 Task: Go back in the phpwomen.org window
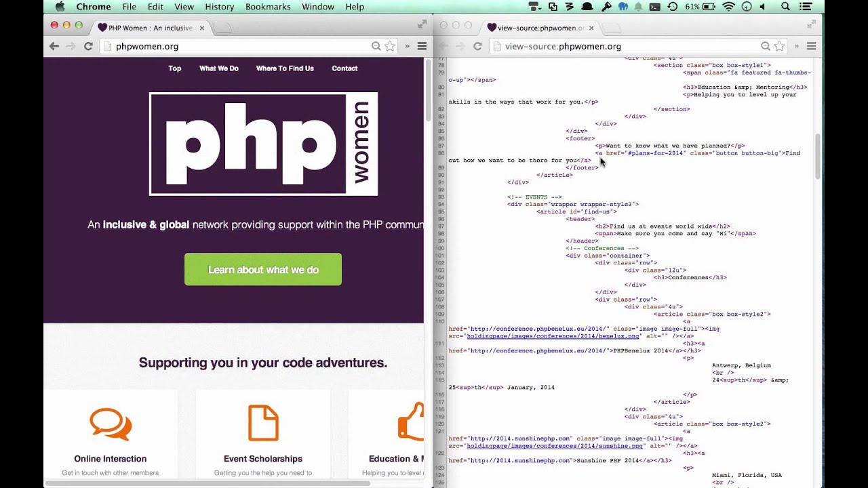point(54,46)
